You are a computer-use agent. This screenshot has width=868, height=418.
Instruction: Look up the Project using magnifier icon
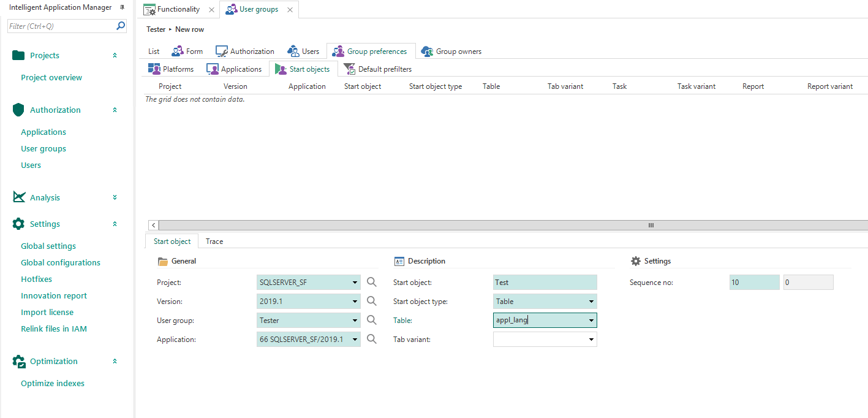pos(372,282)
